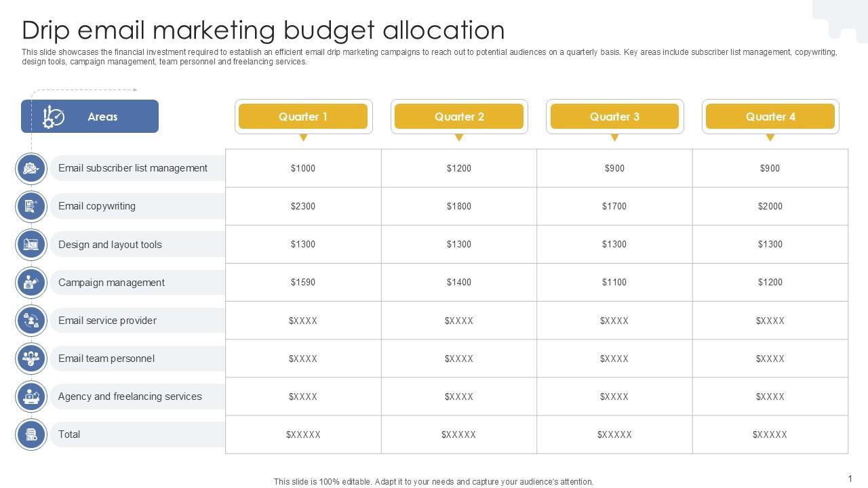Click the yellow arrow below Quarter 1

tap(303, 138)
